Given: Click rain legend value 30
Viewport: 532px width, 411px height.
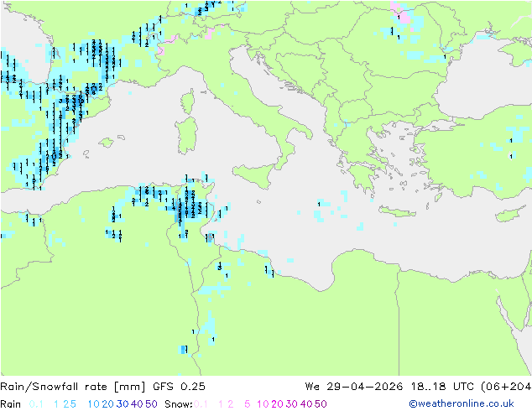Looking at the screenshot, I should click(123, 404).
